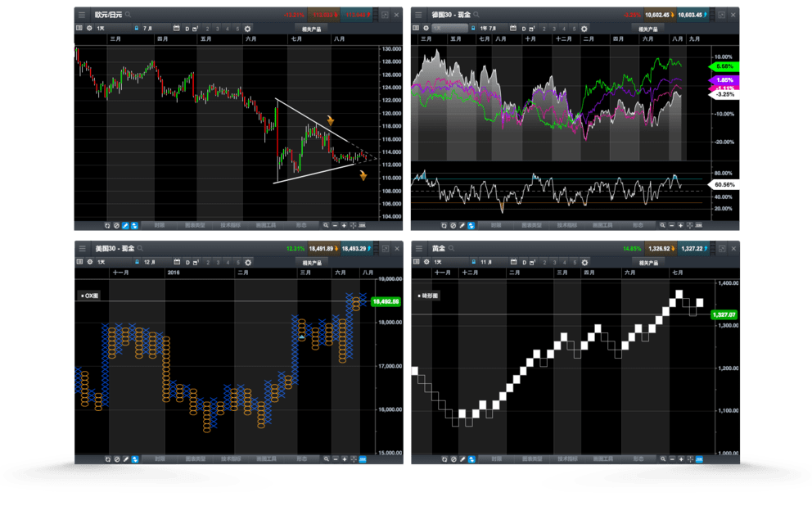Open the 11月 range dropdown in 黄金 chart
This screenshot has height=515, width=812.
point(492,262)
